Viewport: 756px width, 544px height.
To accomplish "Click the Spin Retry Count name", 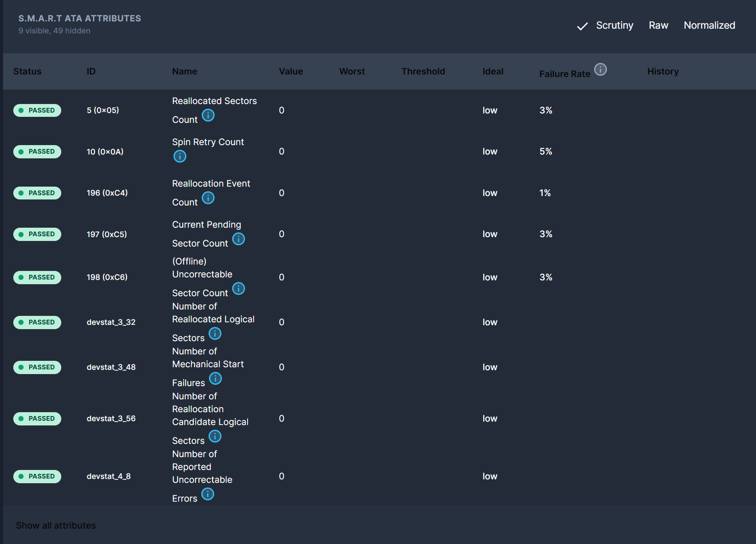I will 208,142.
